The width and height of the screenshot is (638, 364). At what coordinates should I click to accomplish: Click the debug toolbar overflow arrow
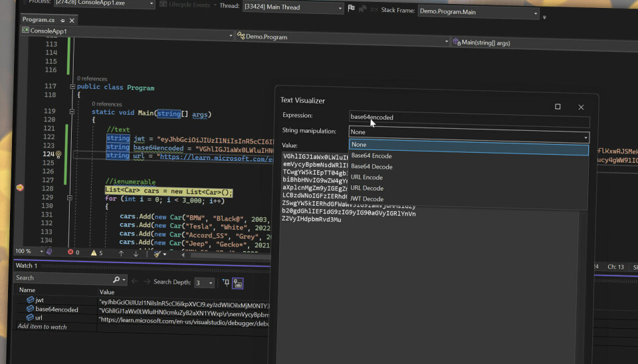[x=544, y=17]
